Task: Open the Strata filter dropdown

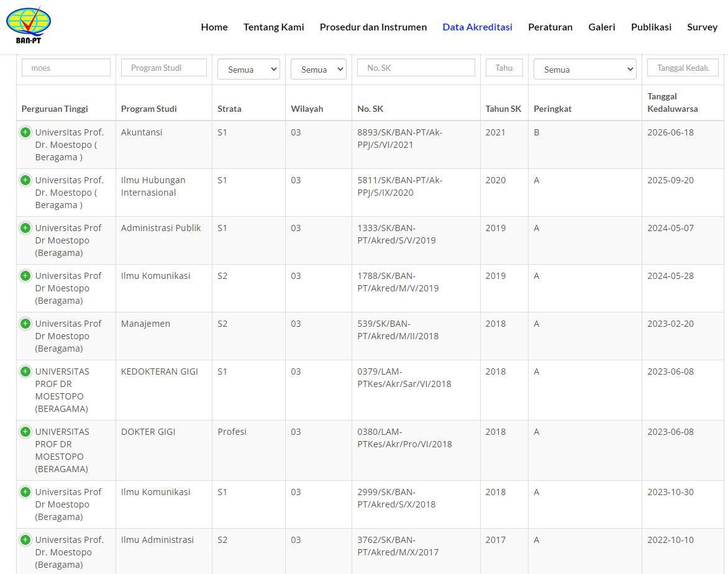Action: coord(248,69)
